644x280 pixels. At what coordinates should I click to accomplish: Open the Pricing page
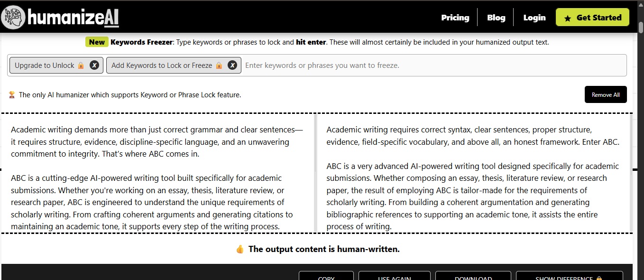point(455,18)
